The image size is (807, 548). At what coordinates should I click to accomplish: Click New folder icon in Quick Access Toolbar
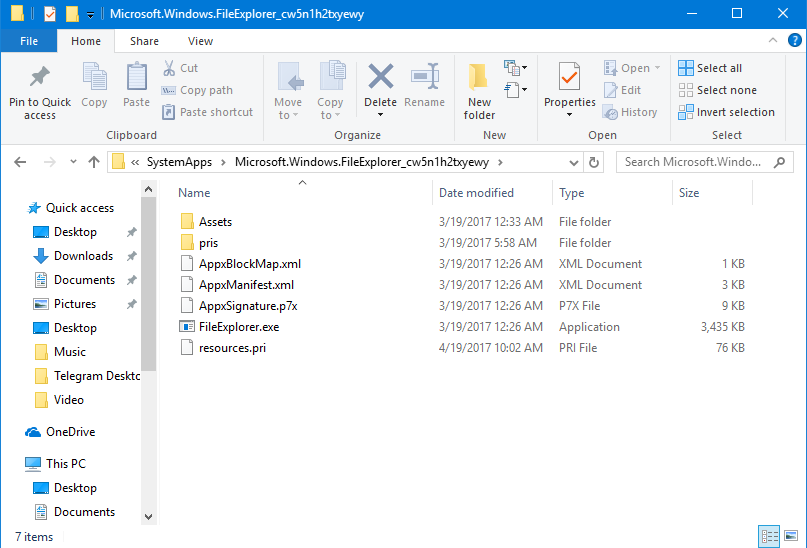(72, 13)
